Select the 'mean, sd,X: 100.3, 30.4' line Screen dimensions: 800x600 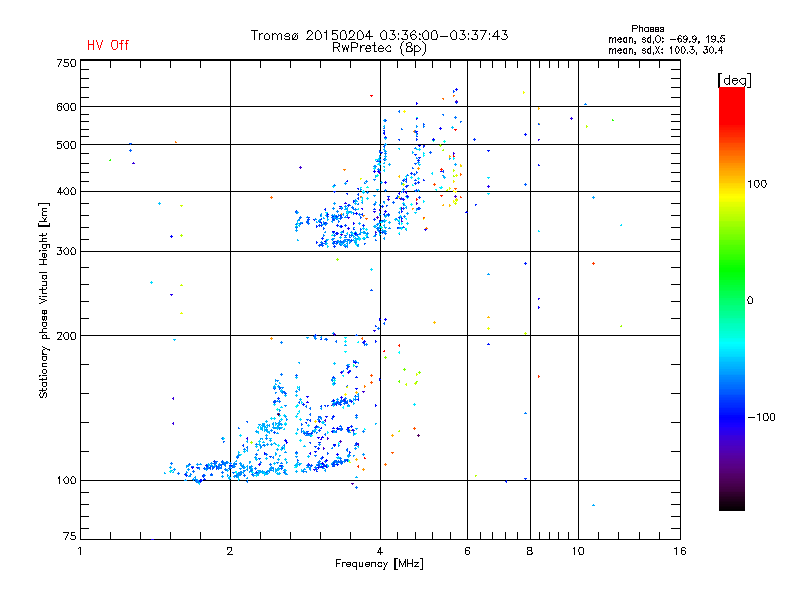point(665,50)
